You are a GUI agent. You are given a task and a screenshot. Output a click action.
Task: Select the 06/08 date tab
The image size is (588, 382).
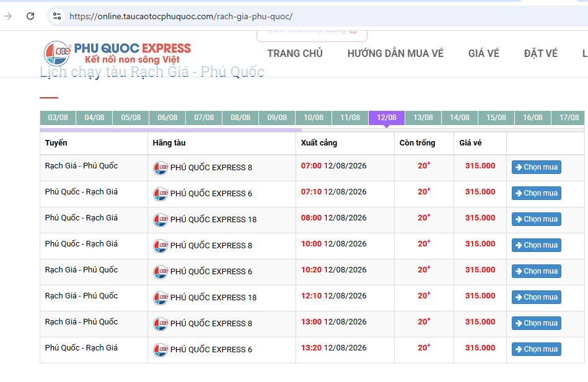coord(167,118)
